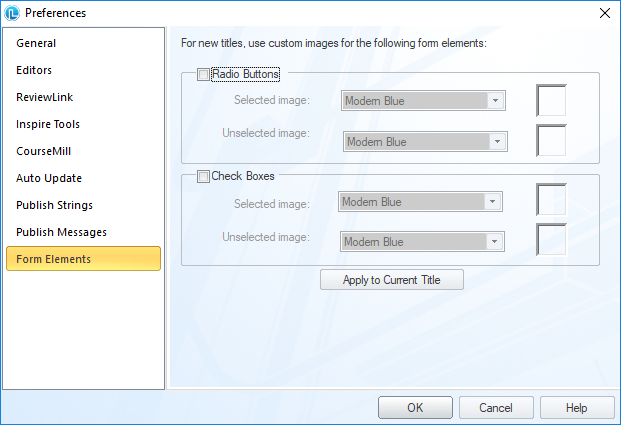
Task: Open the General preferences category
Action: pos(36,44)
